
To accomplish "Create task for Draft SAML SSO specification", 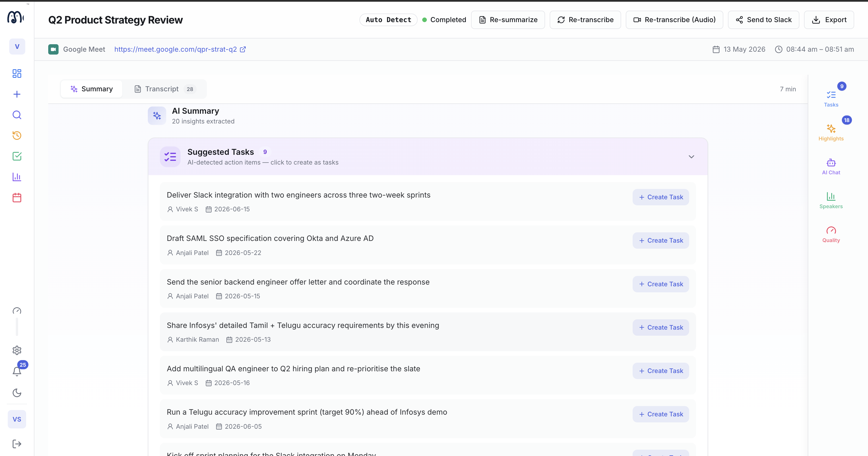I will tap(661, 241).
